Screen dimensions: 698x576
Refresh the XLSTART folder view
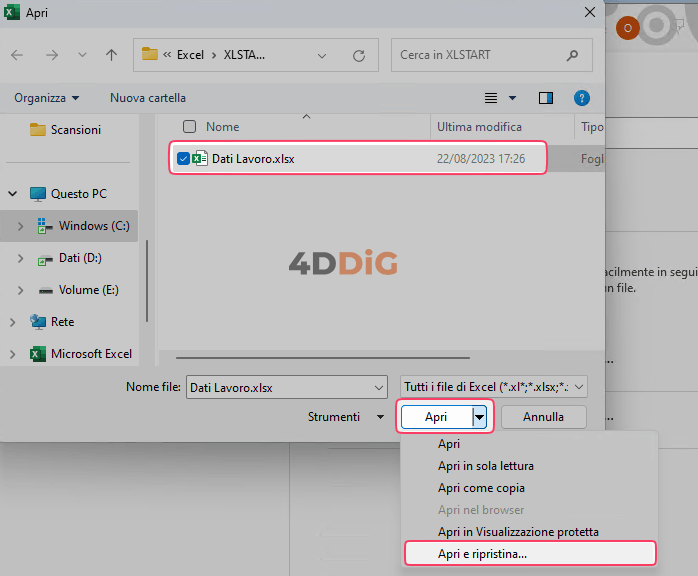click(359, 56)
